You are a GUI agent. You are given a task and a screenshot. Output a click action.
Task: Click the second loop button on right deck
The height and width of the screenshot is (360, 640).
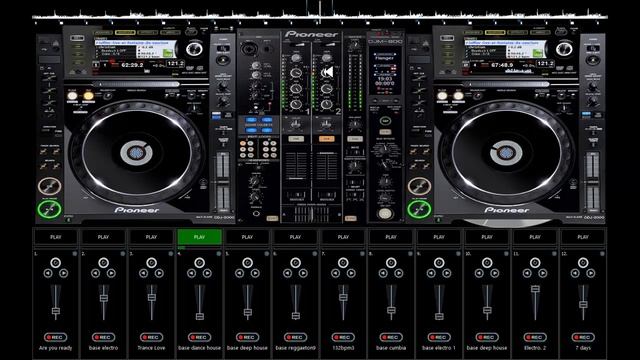pyautogui.click(x=458, y=96)
